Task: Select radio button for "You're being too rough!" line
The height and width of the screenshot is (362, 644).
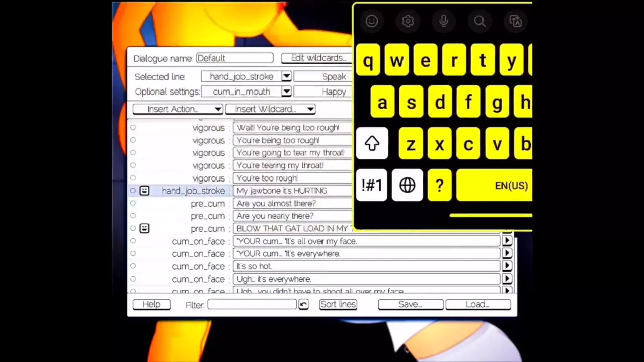Action: coord(133,140)
